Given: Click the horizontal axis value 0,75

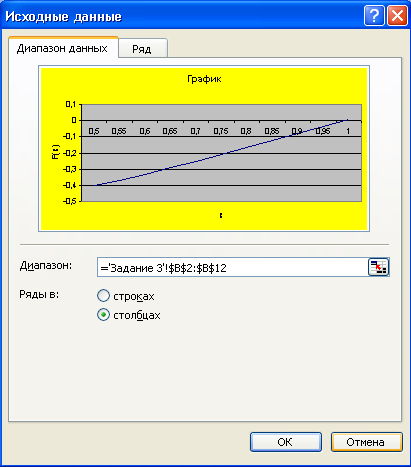Looking at the screenshot, I should [221, 131].
